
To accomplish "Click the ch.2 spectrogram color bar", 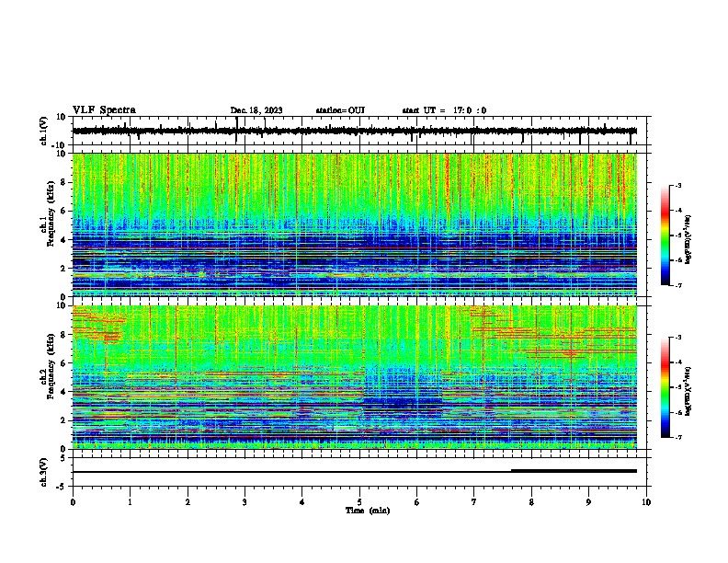I will pos(665,387).
